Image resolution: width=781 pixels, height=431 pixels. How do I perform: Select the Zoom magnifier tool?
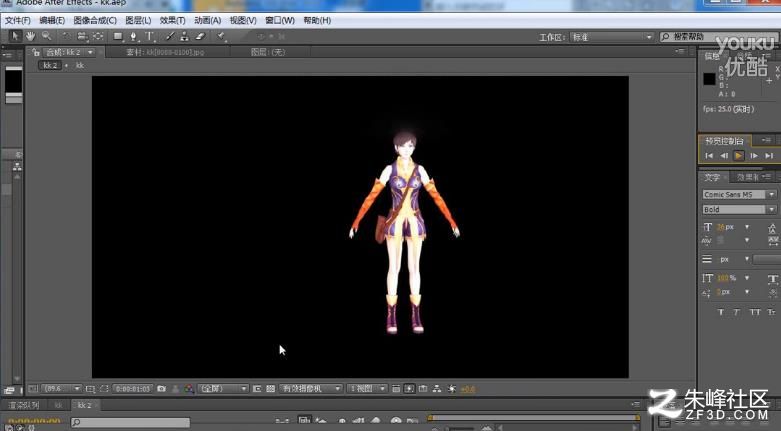[46, 36]
